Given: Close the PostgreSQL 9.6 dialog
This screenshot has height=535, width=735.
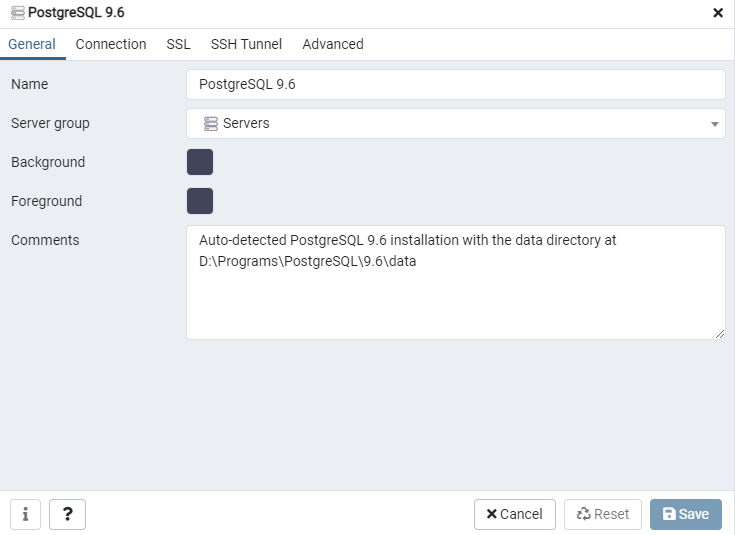Looking at the screenshot, I should [718, 13].
